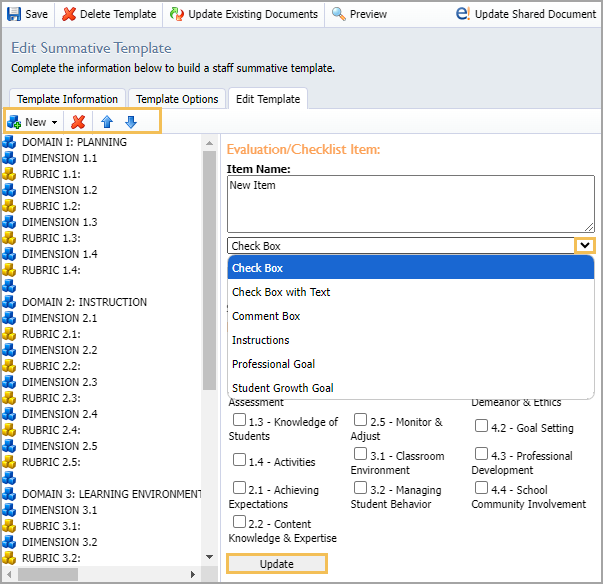Click the magnifying glass Preview icon
This screenshot has height=584, width=603.
pyautogui.click(x=339, y=14)
